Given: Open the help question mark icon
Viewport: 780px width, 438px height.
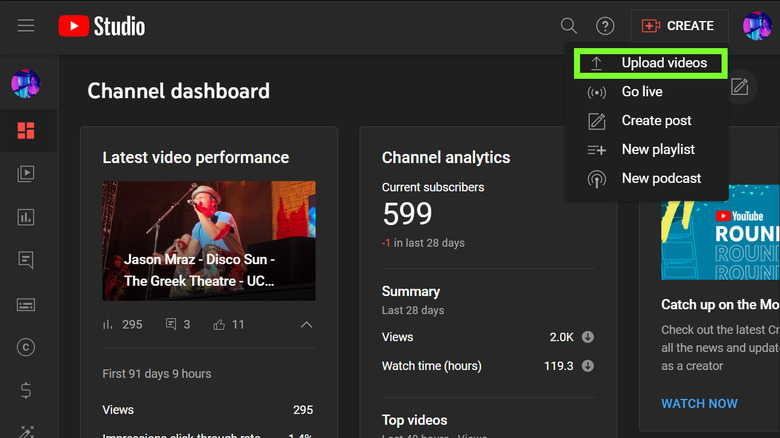Looking at the screenshot, I should tap(605, 26).
